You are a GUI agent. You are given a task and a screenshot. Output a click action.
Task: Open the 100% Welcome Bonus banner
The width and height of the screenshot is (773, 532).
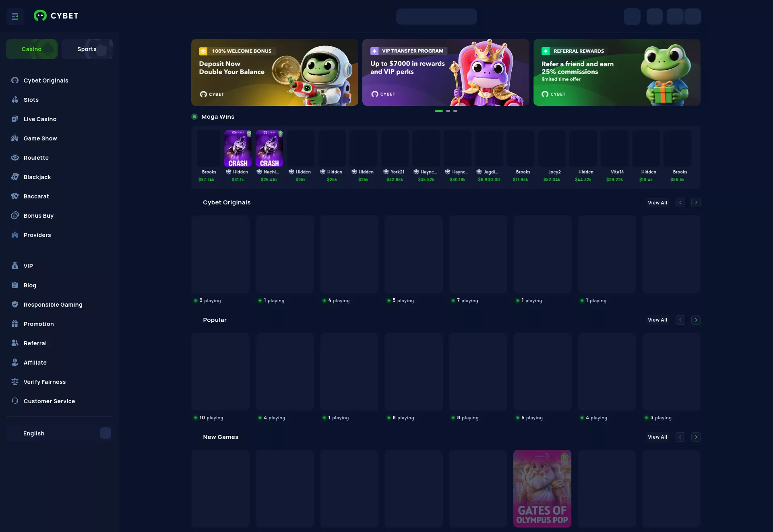point(275,72)
